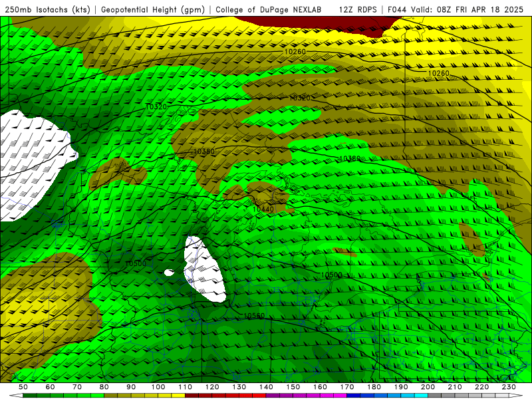The height and width of the screenshot is (399, 532).
Task: Click the dark gray legend segment starting at 200
Action: pyautogui.click(x=435, y=396)
